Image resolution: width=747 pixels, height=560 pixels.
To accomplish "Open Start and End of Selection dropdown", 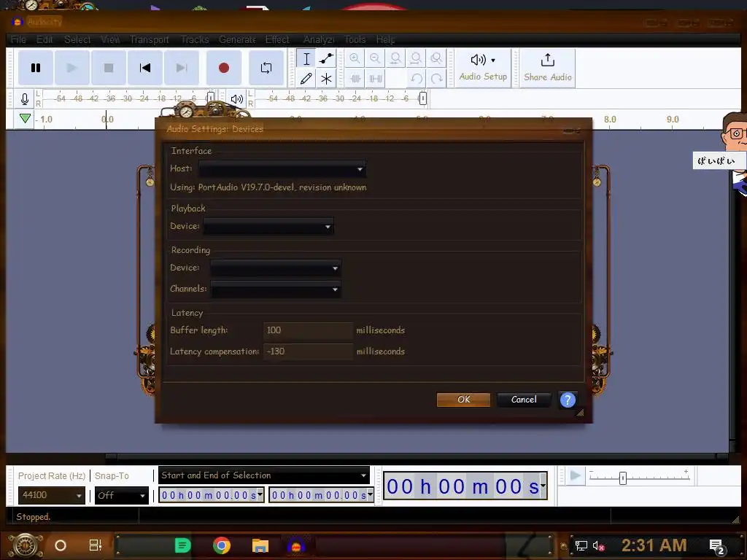I will tap(264, 475).
